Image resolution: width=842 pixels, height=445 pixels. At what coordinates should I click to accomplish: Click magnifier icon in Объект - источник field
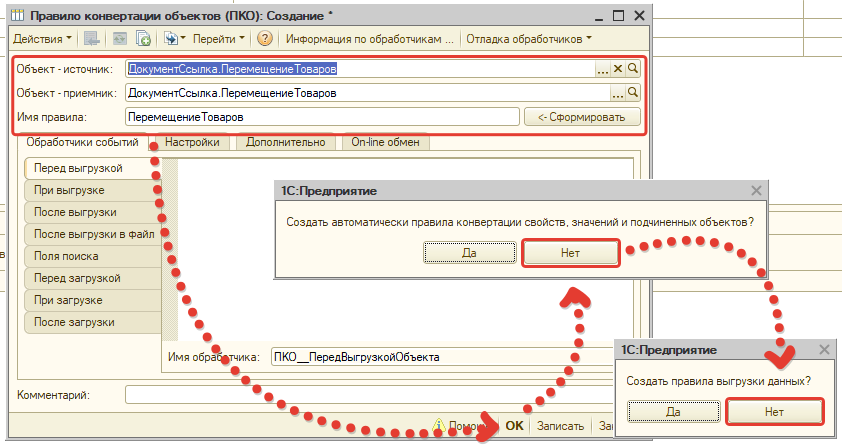point(633,69)
